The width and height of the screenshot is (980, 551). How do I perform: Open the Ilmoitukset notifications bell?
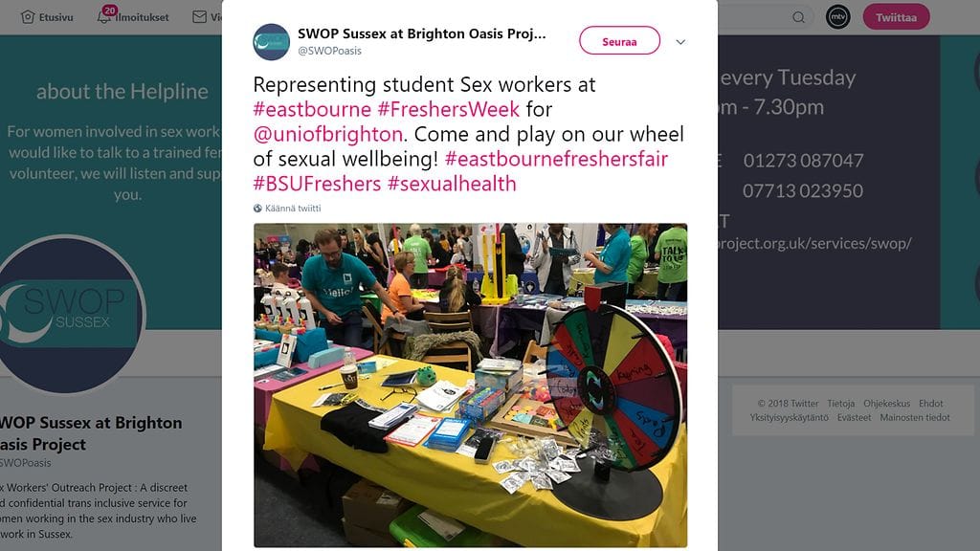click(x=103, y=17)
